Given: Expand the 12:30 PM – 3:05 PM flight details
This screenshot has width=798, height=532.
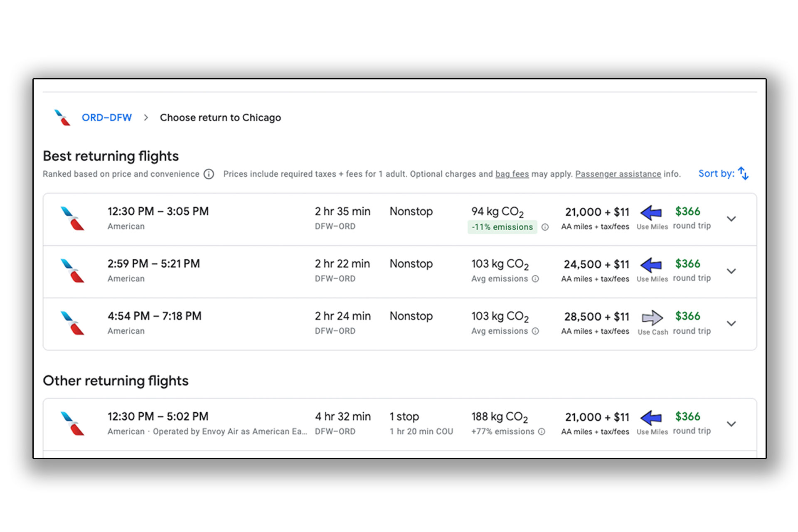Looking at the screenshot, I should 731,219.
